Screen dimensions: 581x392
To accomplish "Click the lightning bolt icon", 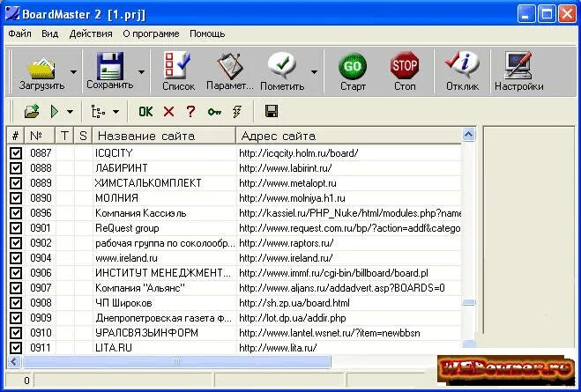I will coord(237,111).
